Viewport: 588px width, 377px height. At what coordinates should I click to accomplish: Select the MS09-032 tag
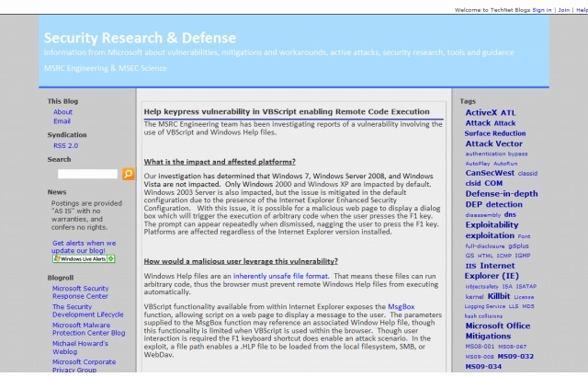point(515,357)
